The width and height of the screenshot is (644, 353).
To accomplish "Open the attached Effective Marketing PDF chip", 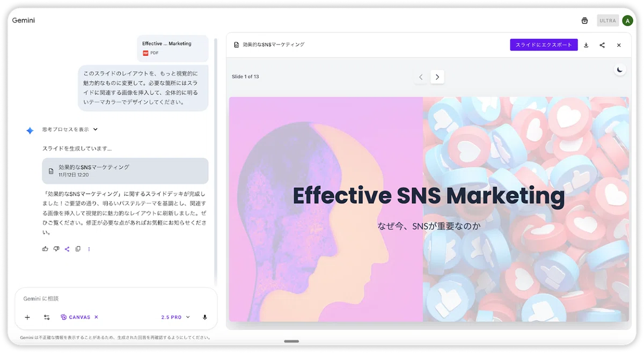I will [172, 48].
